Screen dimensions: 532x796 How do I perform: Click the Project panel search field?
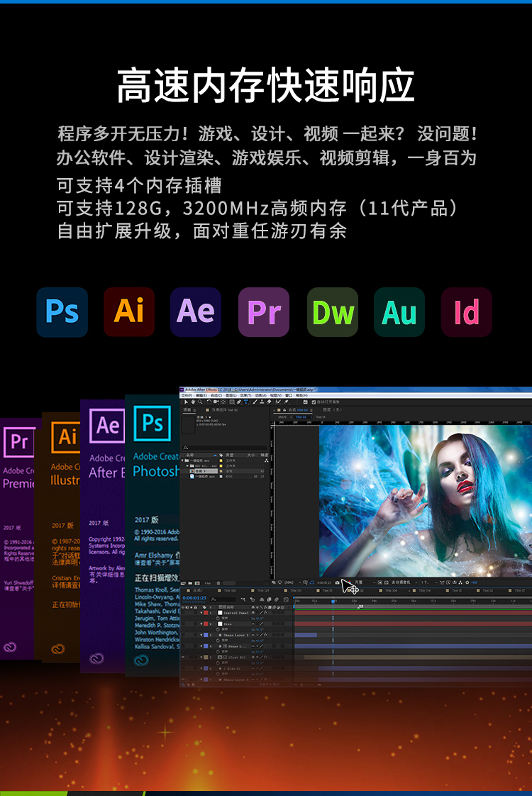click(224, 448)
